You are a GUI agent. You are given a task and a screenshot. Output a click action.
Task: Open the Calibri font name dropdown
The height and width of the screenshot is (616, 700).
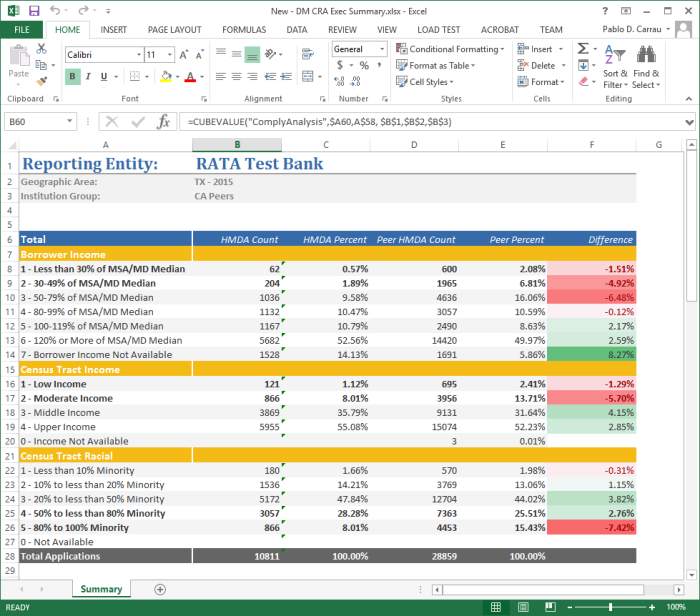pyautogui.click(x=139, y=54)
